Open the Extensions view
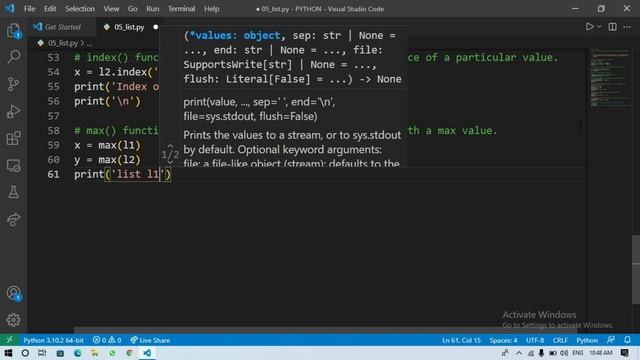Image resolution: width=640 pixels, height=360 pixels. [13, 138]
